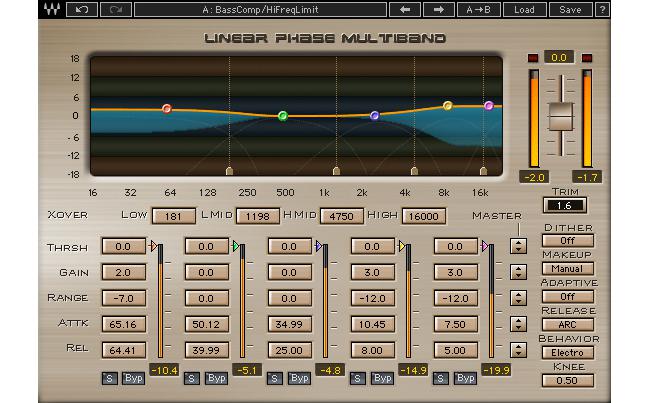
Task: Open the Save preset menu
Action: pos(570,10)
